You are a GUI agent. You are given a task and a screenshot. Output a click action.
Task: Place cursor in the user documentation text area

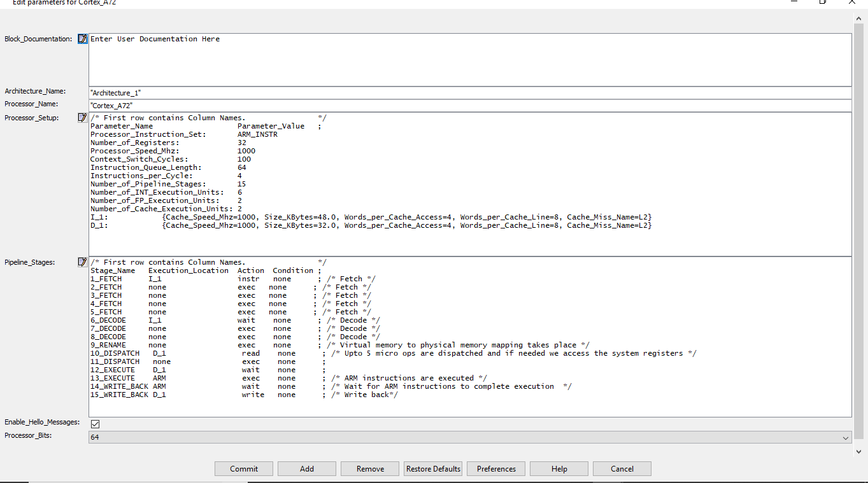[x=470, y=59]
